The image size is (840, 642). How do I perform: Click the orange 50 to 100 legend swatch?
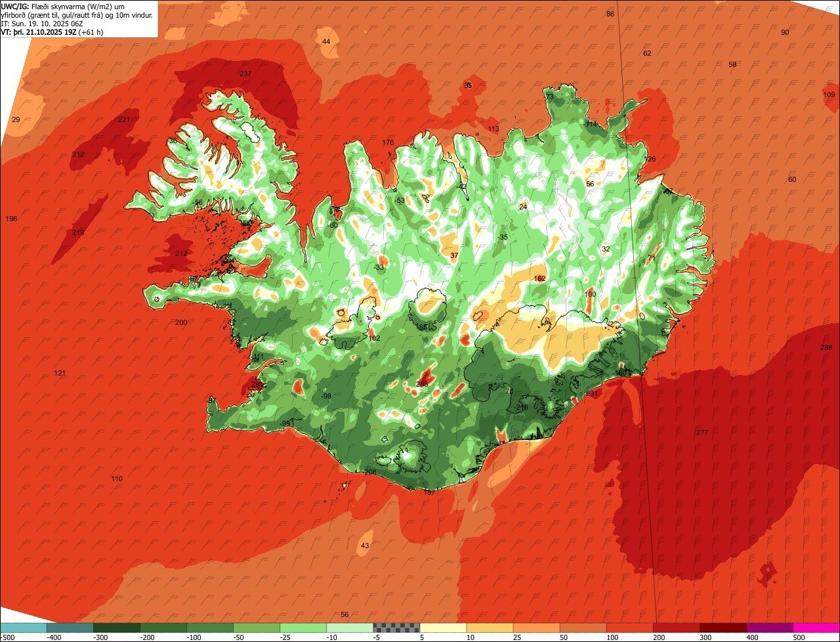[x=582, y=628]
